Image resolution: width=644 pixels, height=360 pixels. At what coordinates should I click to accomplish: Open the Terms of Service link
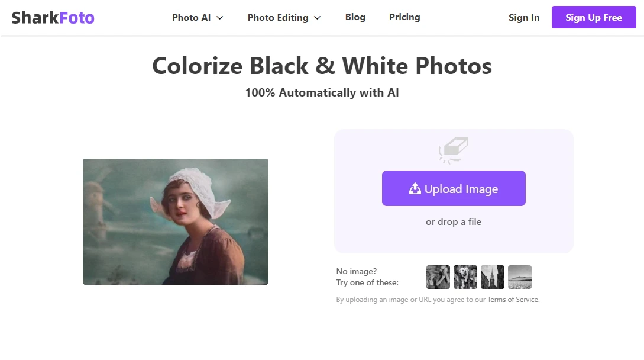tap(512, 299)
